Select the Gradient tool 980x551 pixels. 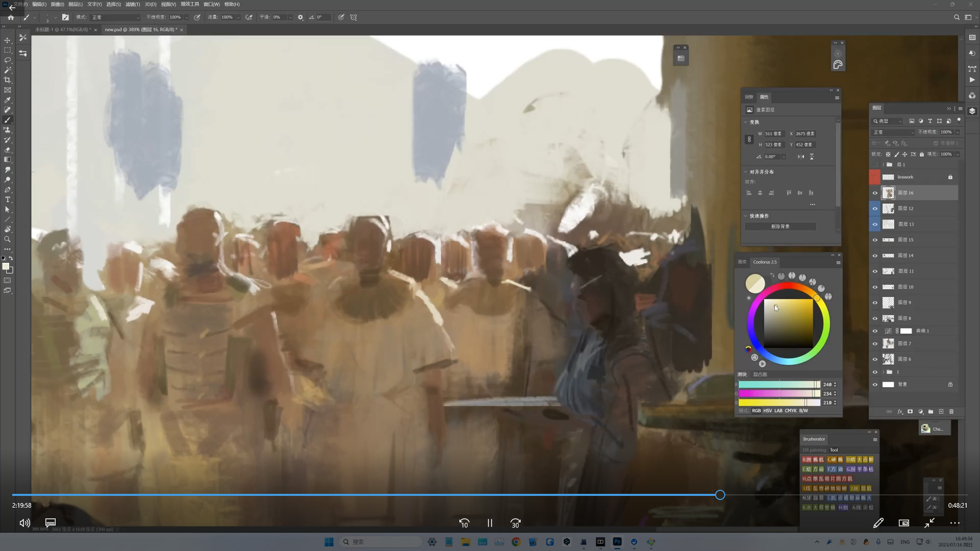[x=7, y=160]
